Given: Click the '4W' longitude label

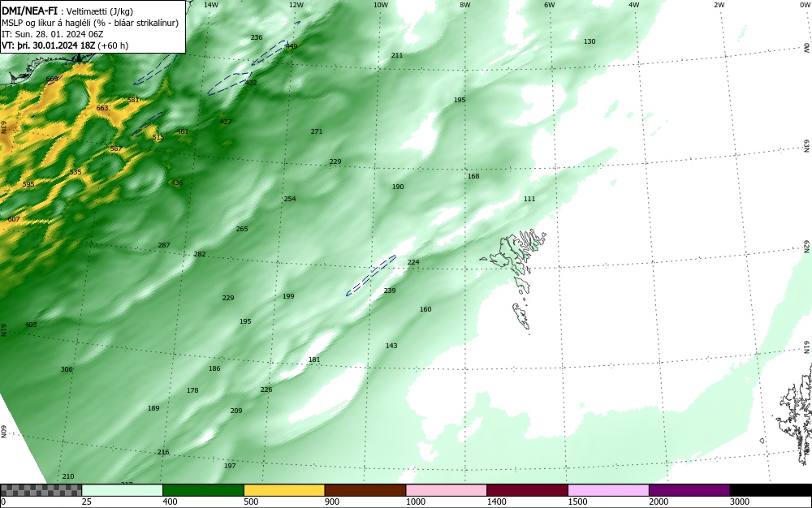Looking at the screenshot, I should point(634,5).
